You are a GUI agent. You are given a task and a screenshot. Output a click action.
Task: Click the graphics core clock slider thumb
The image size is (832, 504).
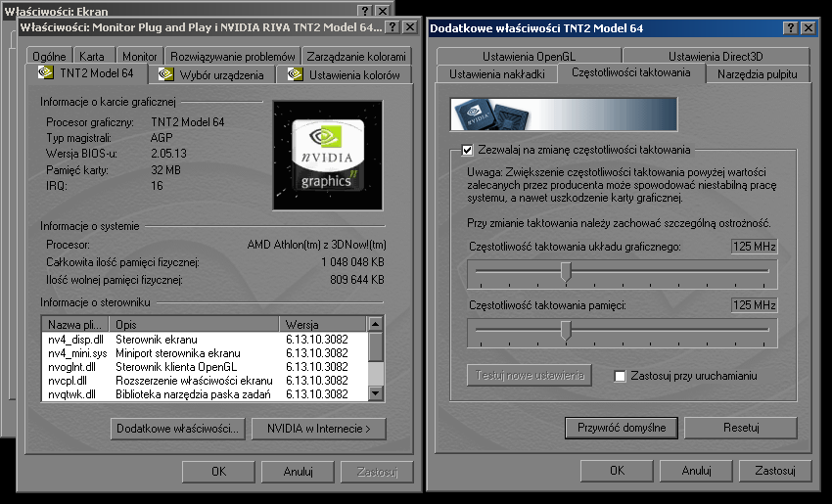[565, 272]
